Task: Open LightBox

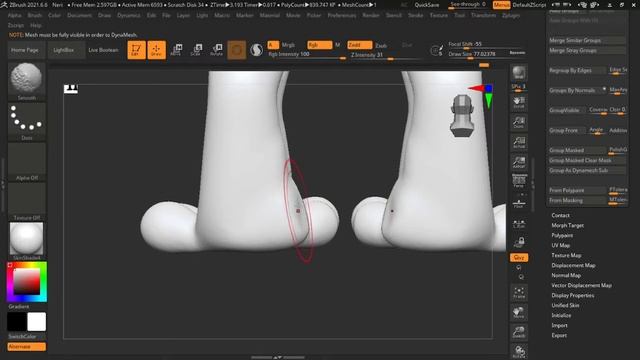Action: 64,50
